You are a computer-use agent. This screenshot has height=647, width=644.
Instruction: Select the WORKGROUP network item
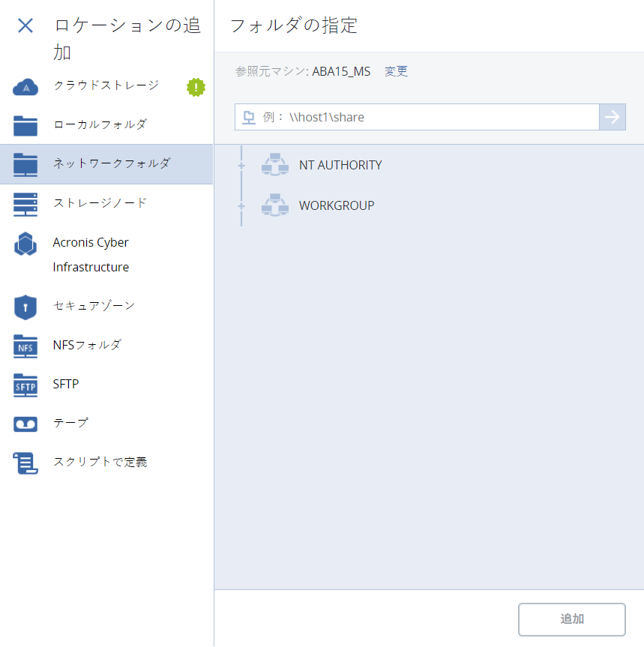tap(336, 206)
